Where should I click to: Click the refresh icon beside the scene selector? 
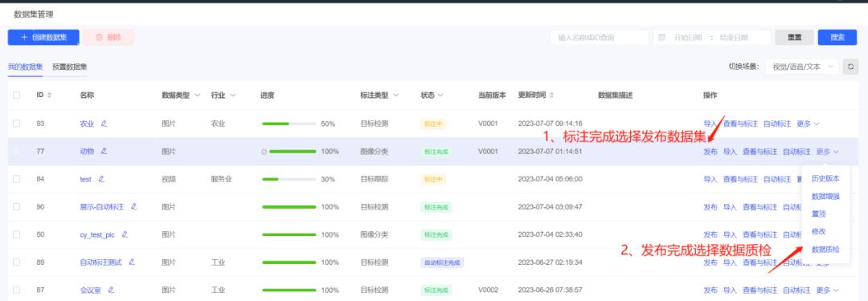pos(851,67)
